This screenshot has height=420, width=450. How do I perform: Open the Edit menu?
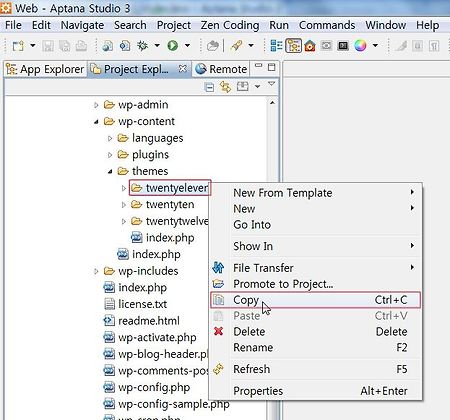click(x=41, y=25)
